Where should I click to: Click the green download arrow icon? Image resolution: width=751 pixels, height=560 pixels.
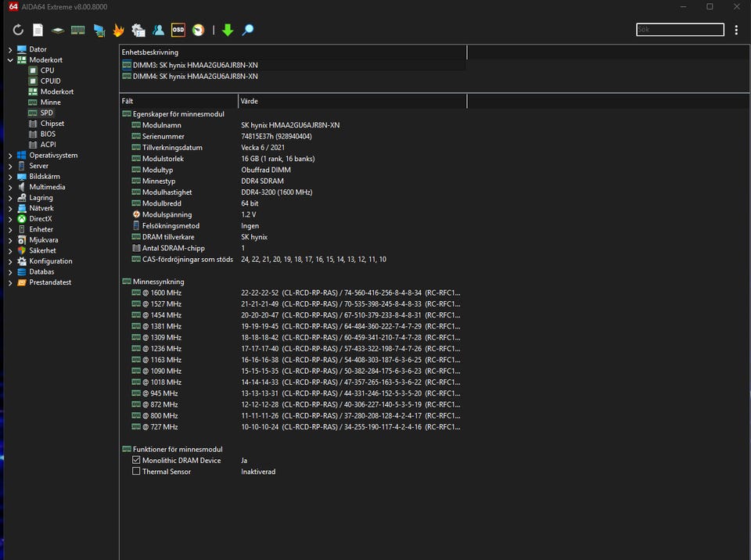point(228,31)
